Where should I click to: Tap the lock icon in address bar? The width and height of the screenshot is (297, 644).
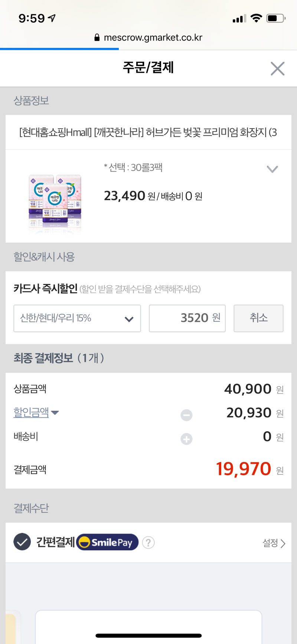[x=97, y=38]
